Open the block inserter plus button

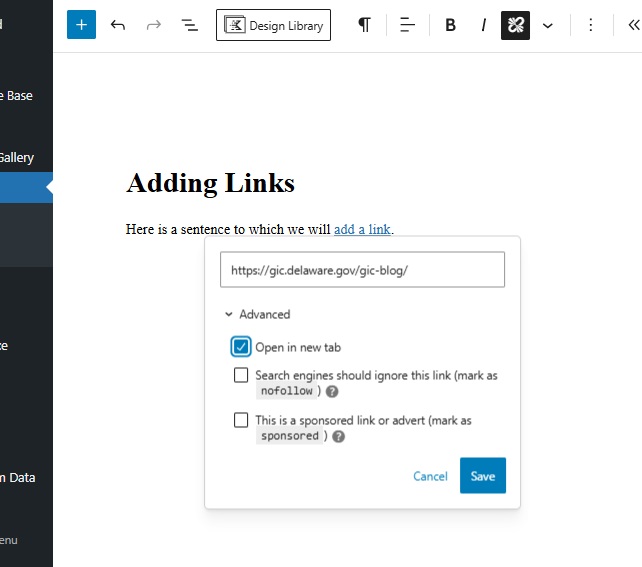(x=81, y=25)
